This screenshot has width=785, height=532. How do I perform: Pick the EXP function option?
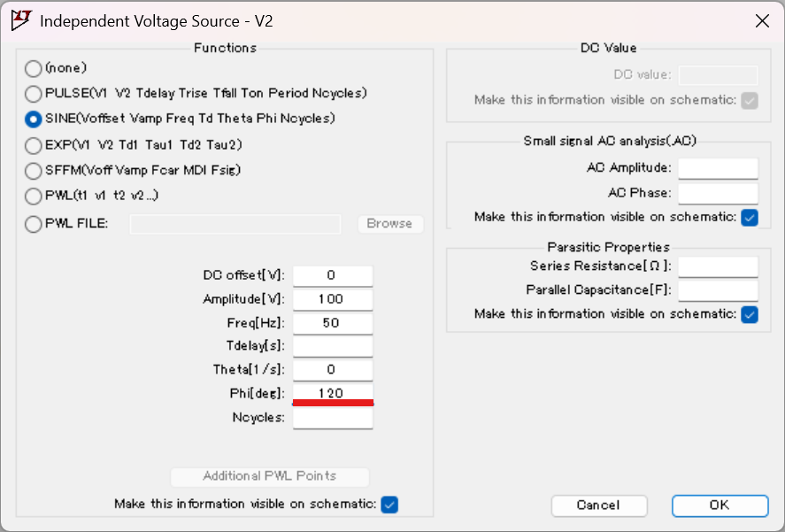pyautogui.click(x=33, y=145)
